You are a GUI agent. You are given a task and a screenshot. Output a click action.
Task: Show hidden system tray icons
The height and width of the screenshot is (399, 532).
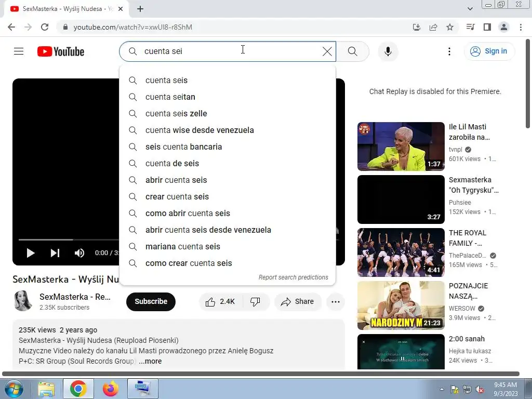tap(442, 389)
